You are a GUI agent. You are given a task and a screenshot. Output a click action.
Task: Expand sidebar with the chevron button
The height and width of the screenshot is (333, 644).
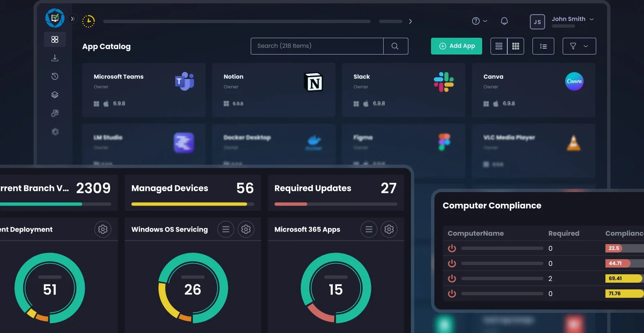pos(73,19)
